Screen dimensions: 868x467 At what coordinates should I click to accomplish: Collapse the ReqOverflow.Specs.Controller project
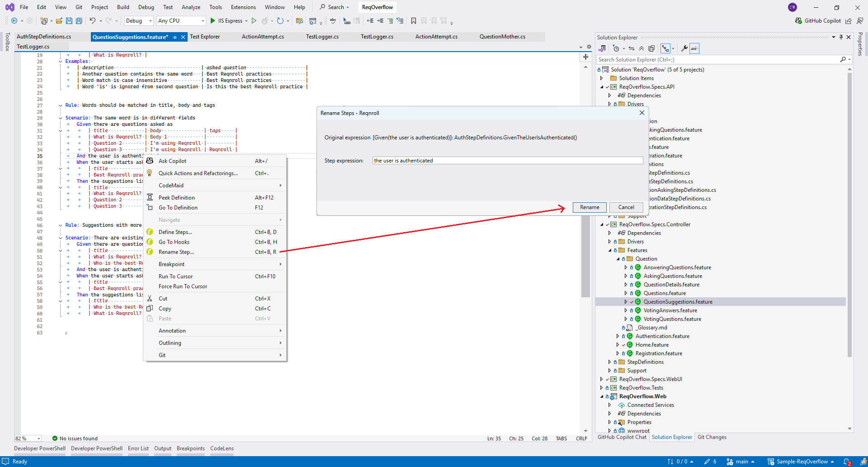(x=602, y=224)
